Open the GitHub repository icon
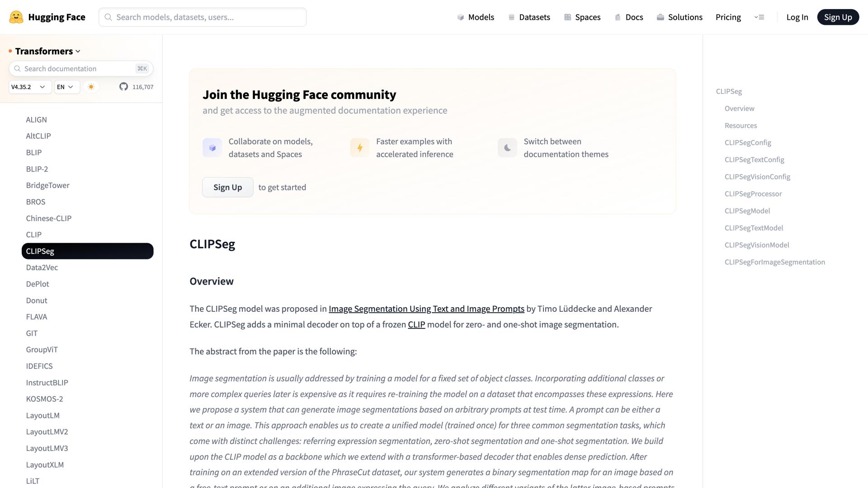The height and width of the screenshot is (488, 868). pyautogui.click(x=123, y=87)
